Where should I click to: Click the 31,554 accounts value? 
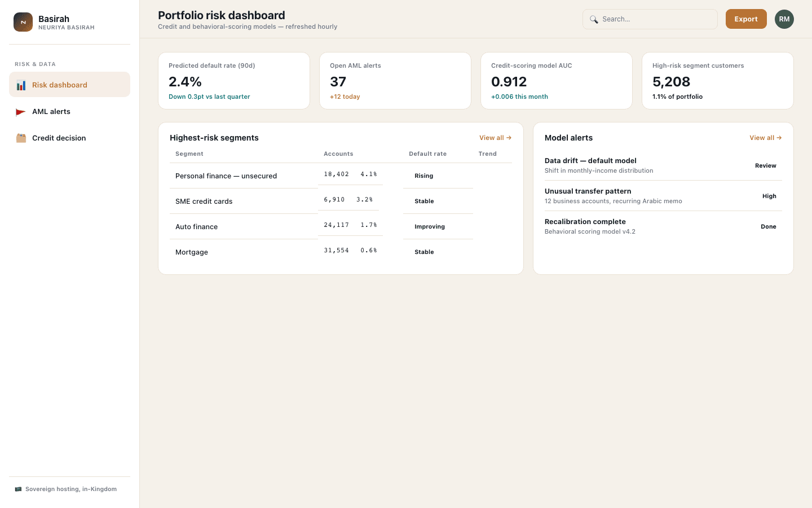tap(336, 250)
